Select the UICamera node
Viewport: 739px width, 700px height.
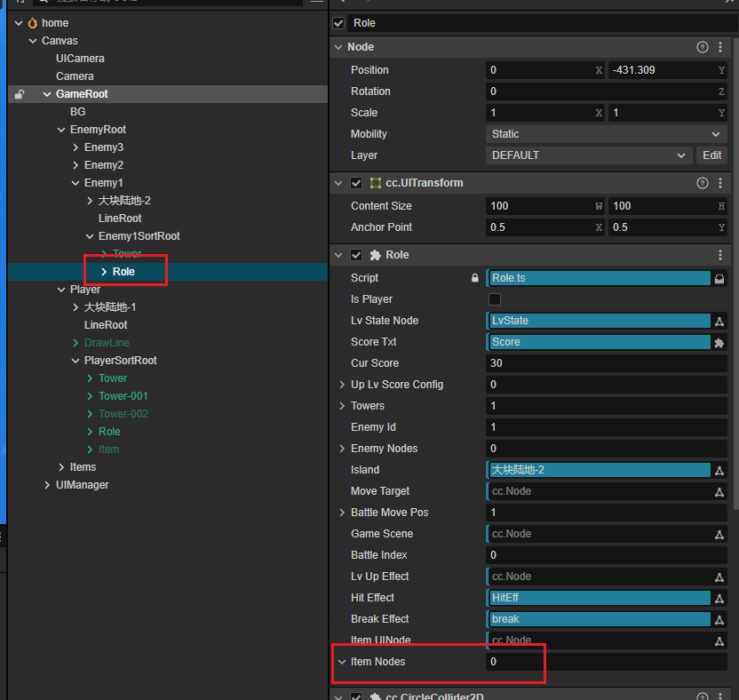coord(80,59)
